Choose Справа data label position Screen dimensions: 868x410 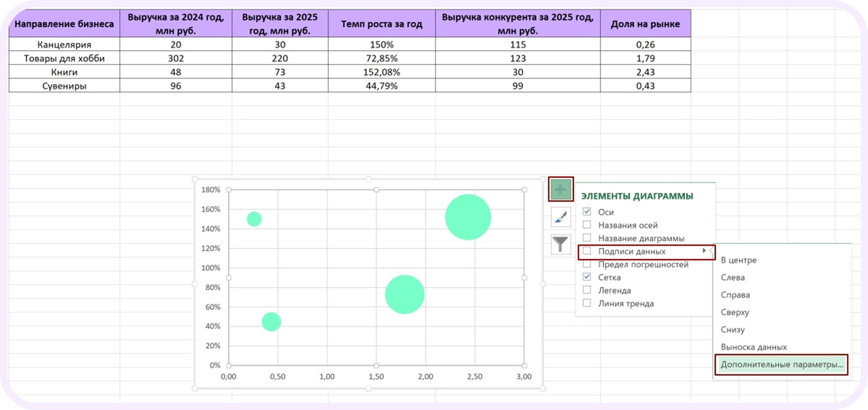pyautogui.click(x=735, y=295)
